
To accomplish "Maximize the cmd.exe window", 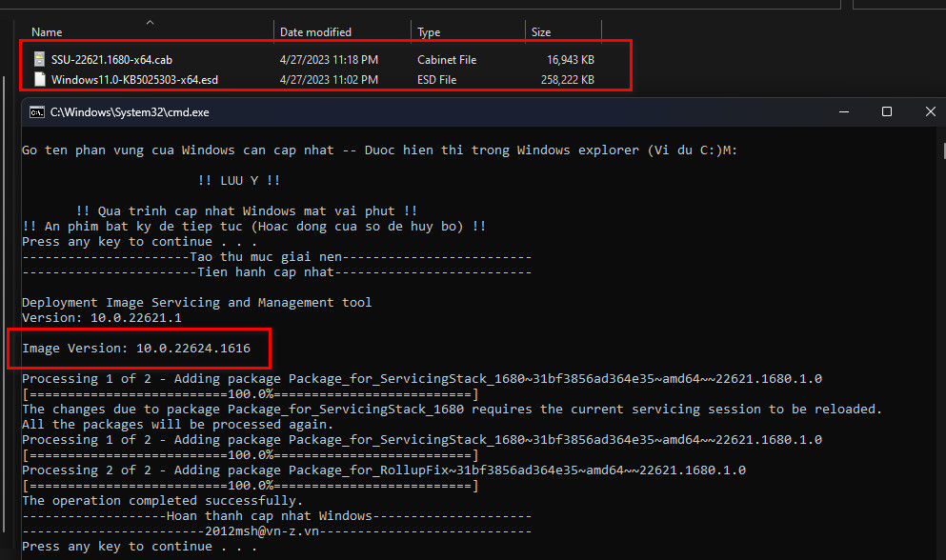I will (887, 111).
